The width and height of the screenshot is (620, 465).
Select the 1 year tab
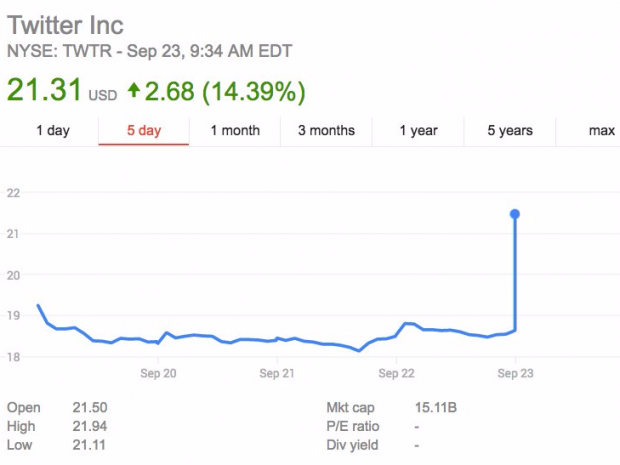[418, 131]
